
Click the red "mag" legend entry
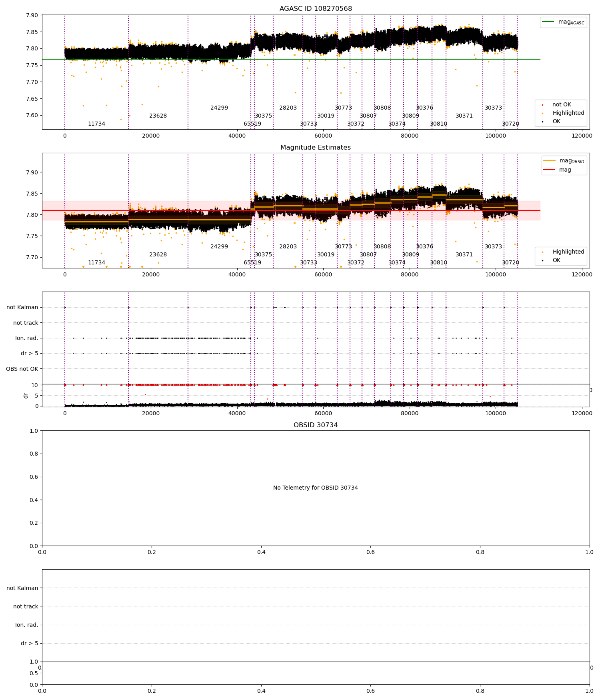click(x=557, y=170)
